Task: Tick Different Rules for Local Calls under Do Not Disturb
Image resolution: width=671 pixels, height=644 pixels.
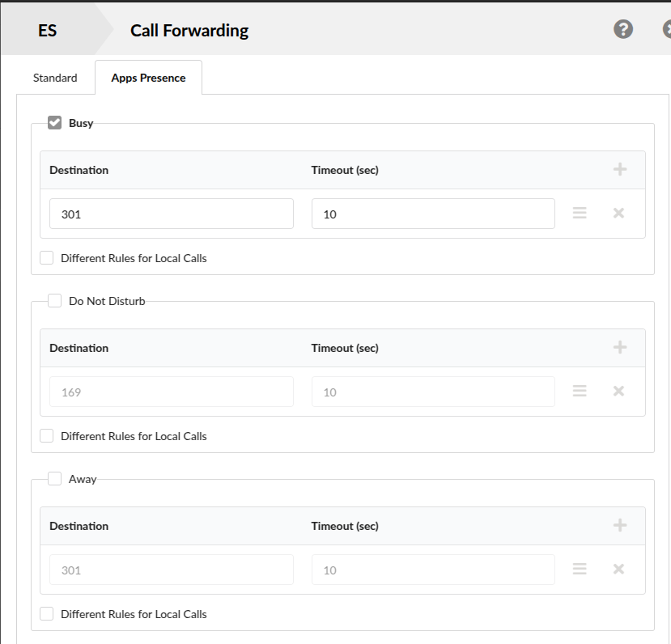Action: point(46,436)
